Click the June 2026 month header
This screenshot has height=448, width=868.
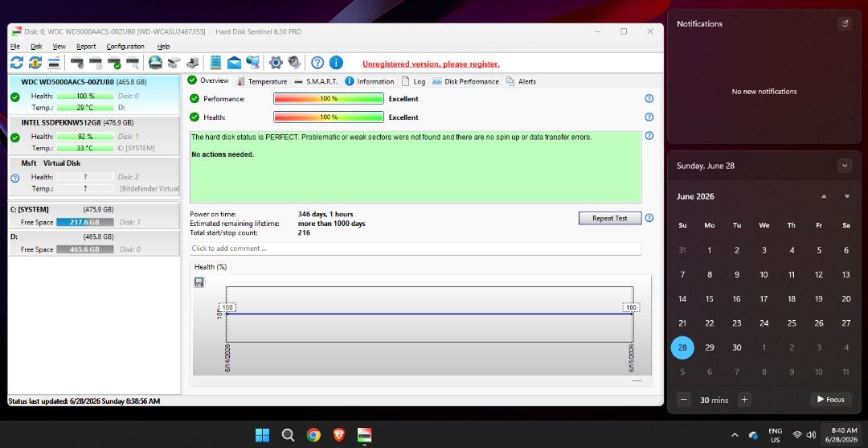695,196
